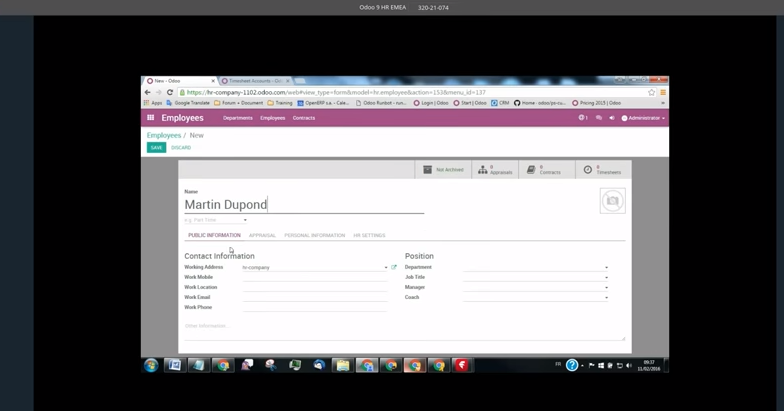Click the Appraisals stat button icon
The height and width of the screenshot is (411, 784).
483,170
